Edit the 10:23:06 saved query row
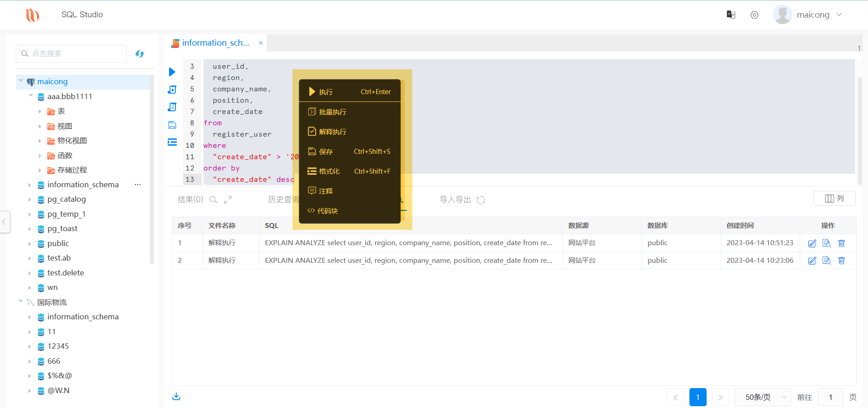 click(812, 261)
